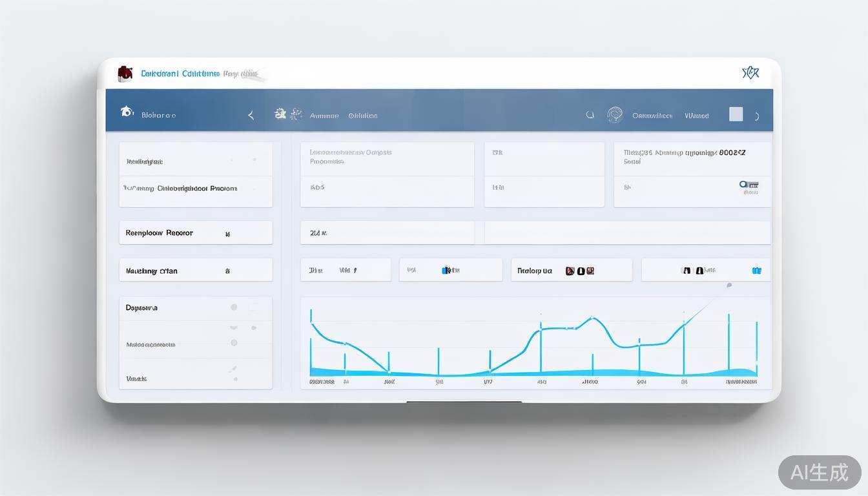Viewport: 868px width, 496px height.
Task: Toggle the radio dot in the middle list row
Action: point(234,343)
